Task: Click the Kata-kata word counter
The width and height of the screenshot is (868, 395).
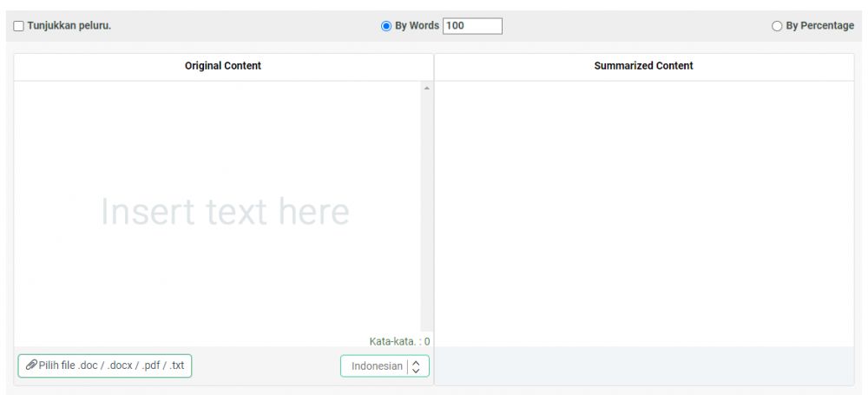Action: point(399,341)
